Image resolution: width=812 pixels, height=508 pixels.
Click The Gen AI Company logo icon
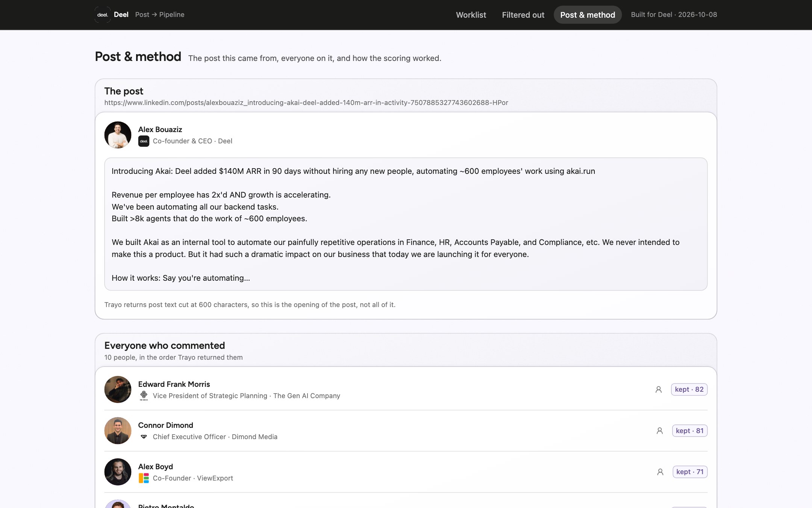point(144,395)
